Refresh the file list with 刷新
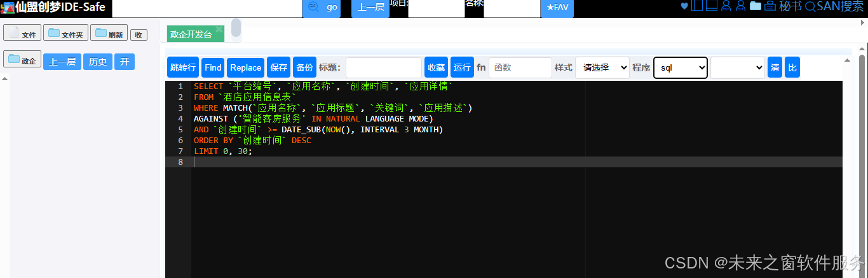This screenshot has height=278, width=868. (x=109, y=33)
